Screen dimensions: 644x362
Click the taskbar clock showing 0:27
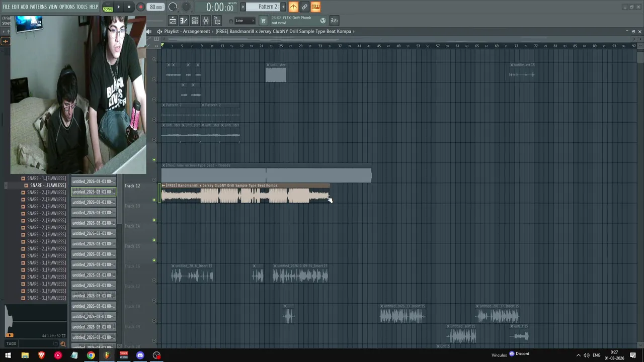614,355
